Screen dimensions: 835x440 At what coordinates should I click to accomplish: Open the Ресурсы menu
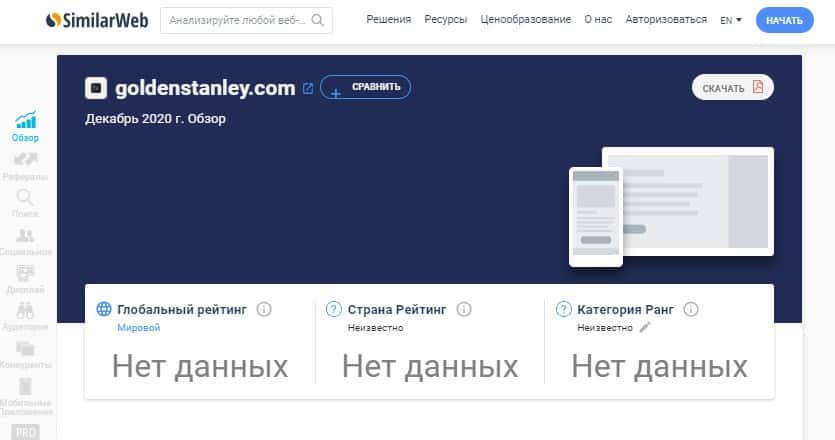[446, 20]
